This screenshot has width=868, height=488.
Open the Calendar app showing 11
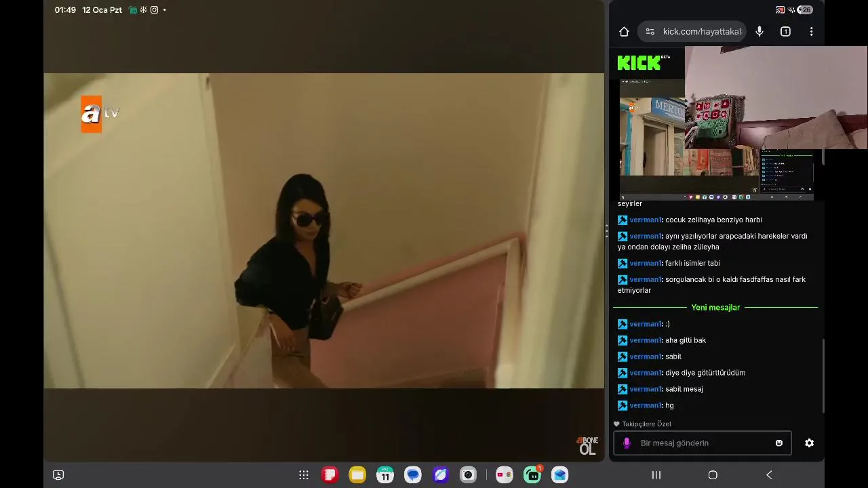pyautogui.click(x=385, y=475)
